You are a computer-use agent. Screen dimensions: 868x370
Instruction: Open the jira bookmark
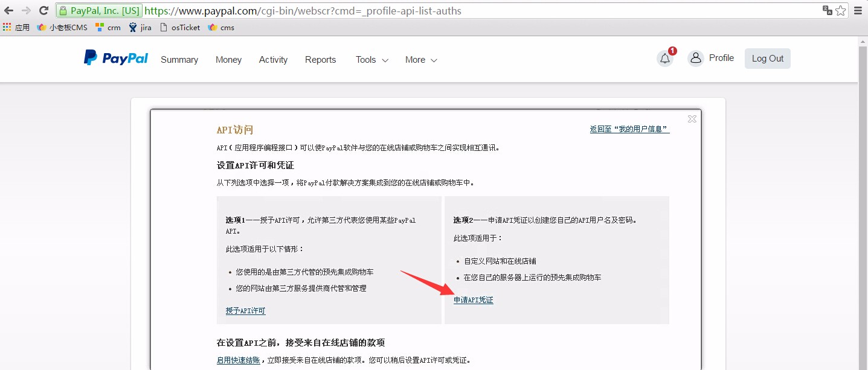pos(140,27)
